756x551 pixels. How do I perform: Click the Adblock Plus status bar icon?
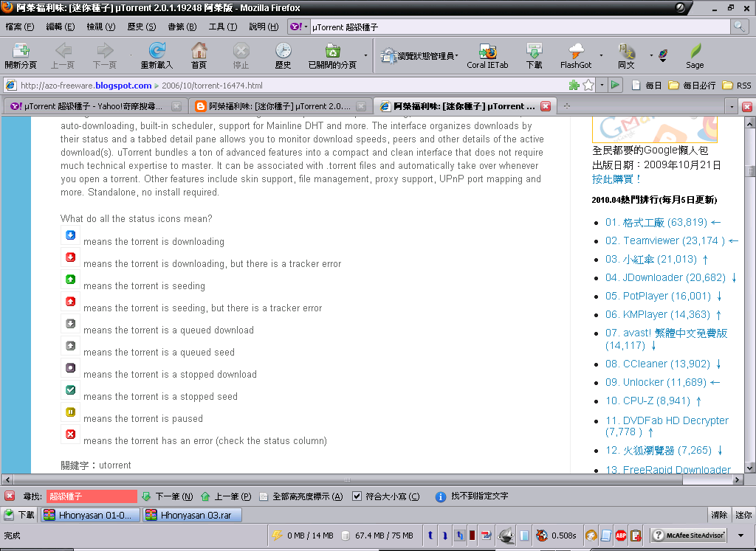[620, 536]
